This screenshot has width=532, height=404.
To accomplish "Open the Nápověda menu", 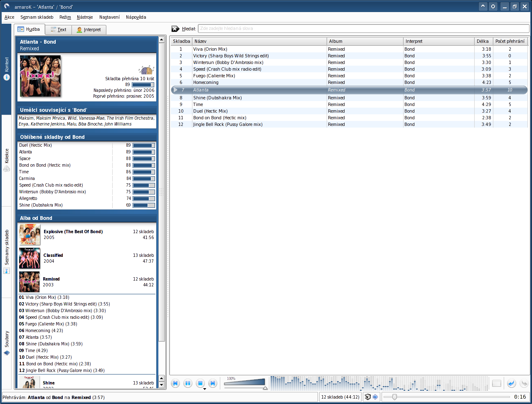I will [x=136, y=17].
